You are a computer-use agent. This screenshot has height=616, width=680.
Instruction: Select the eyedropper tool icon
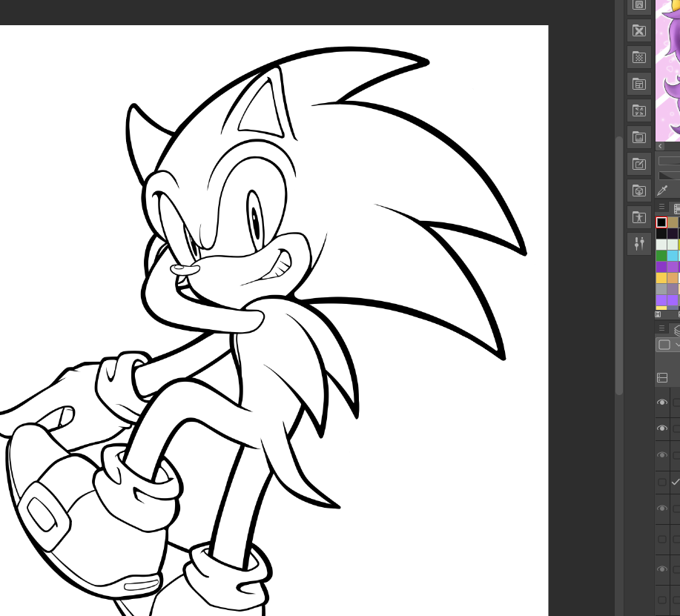(662, 191)
